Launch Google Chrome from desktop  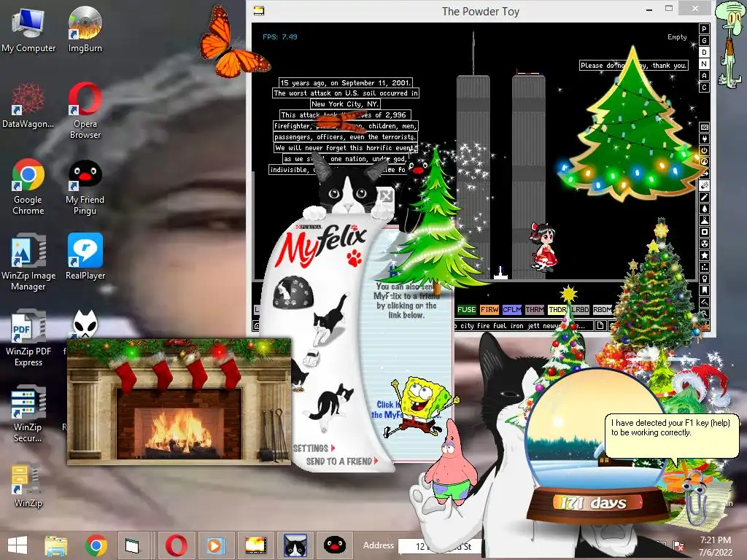28,187
